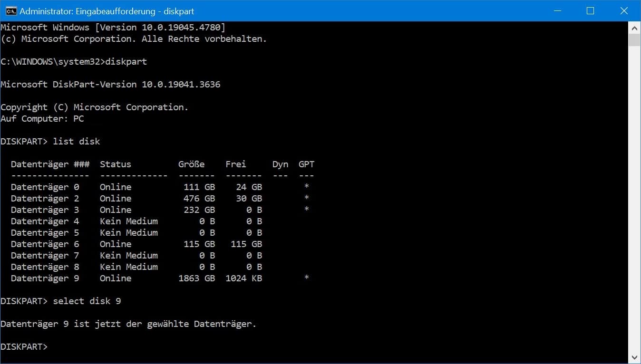Click the 'Status' column header
Screen dimensions: 641x364
click(116, 164)
